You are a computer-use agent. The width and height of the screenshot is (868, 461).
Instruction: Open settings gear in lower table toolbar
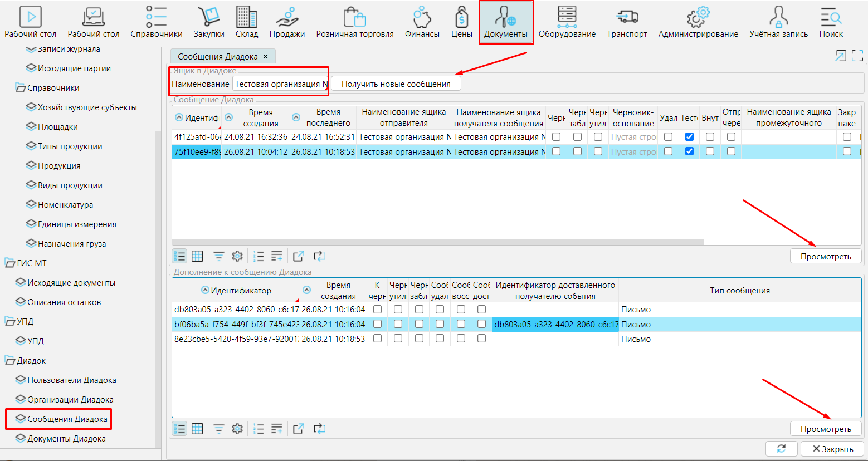point(237,429)
